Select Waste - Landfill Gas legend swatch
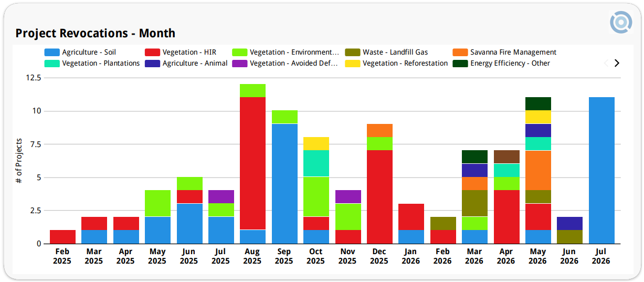 click(352, 53)
